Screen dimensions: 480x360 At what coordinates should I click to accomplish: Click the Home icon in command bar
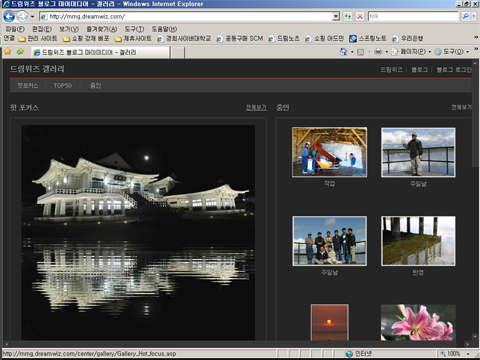343,52
